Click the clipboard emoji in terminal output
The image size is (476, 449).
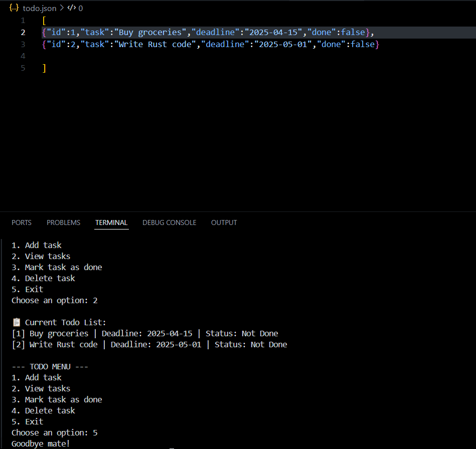pyautogui.click(x=17, y=322)
